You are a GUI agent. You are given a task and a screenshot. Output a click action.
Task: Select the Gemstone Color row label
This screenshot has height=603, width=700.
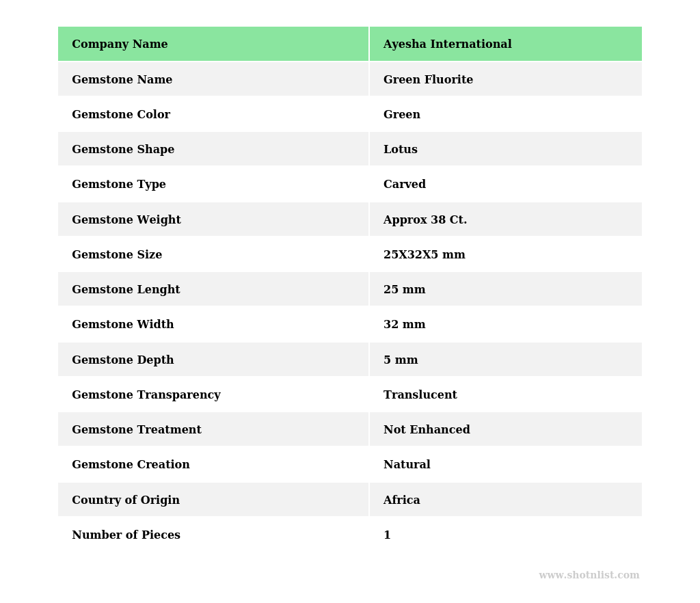click(x=121, y=115)
